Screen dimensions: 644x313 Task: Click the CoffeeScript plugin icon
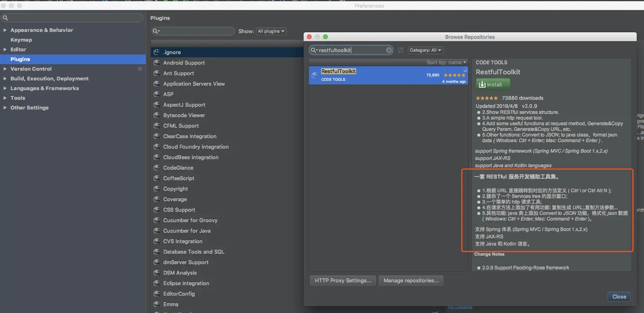pos(156,178)
